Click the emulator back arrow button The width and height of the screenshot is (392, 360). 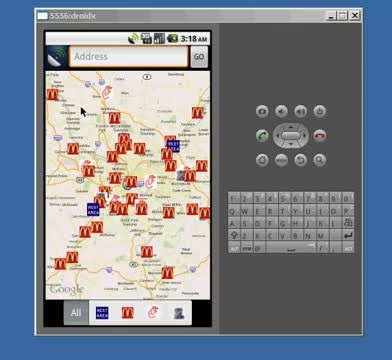pos(301,160)
